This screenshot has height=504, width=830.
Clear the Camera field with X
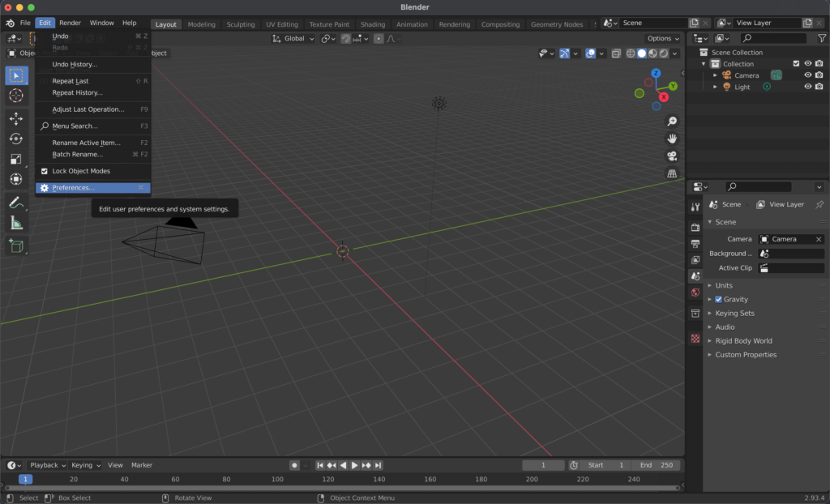pyautogui.click(x=819, y=239)
